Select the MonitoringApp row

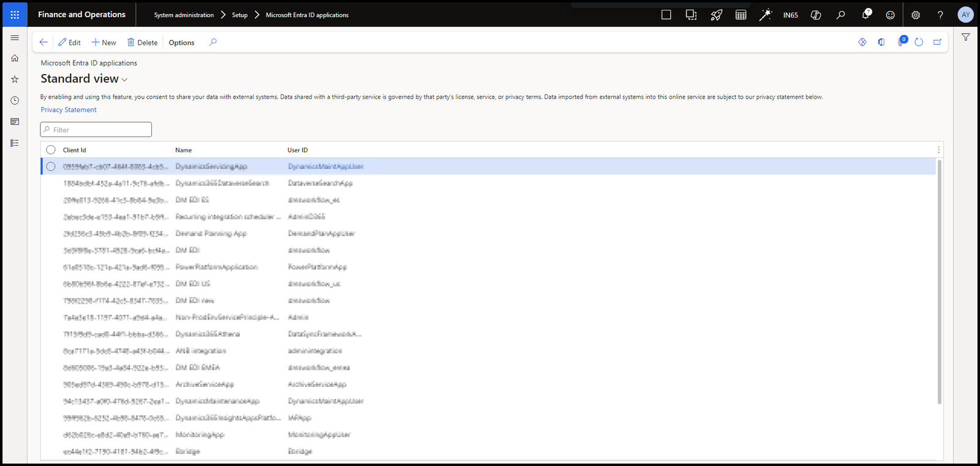pos(488,435)
